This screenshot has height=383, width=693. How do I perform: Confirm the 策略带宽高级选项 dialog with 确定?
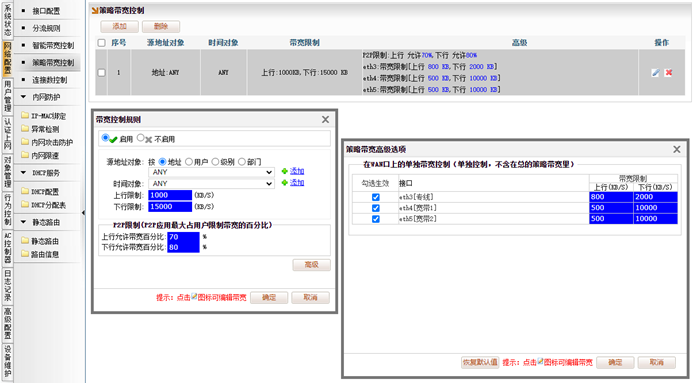[615, 362]
